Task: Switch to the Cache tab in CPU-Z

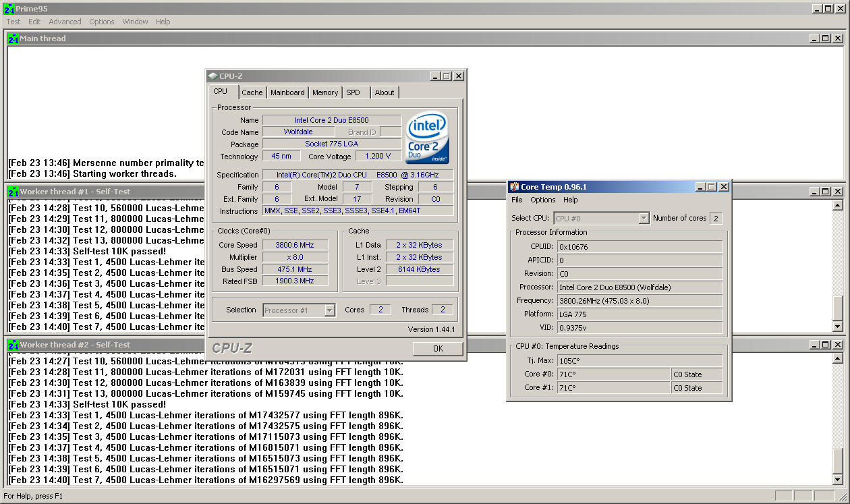Action: [252, 92]
